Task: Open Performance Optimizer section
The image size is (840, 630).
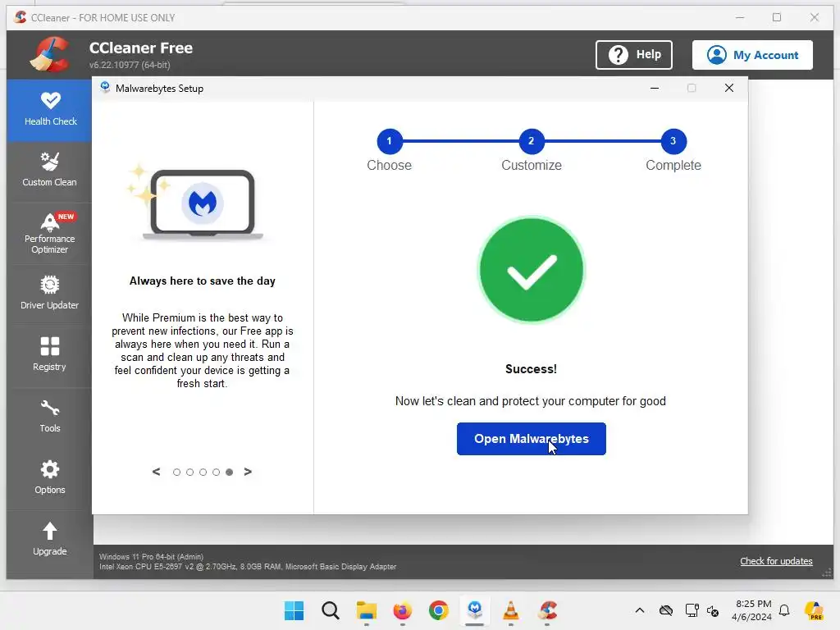Action: 50,233
